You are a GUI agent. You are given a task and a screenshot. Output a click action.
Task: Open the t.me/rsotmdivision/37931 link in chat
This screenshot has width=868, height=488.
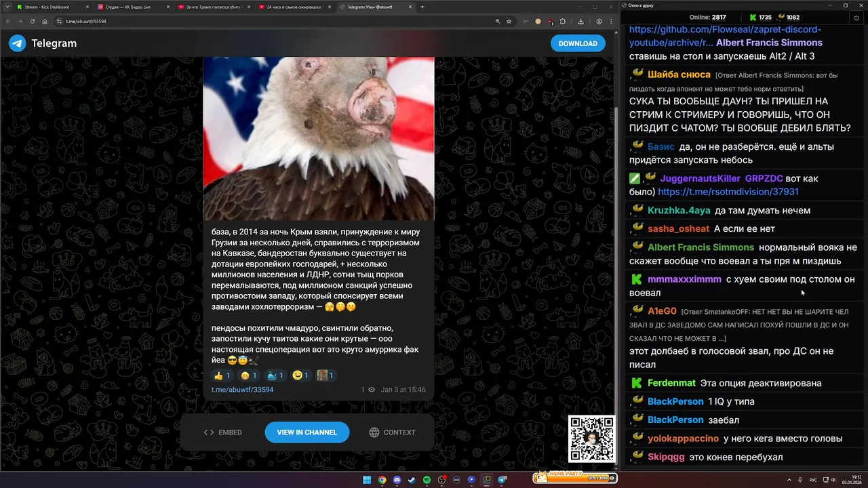point(728,192)
